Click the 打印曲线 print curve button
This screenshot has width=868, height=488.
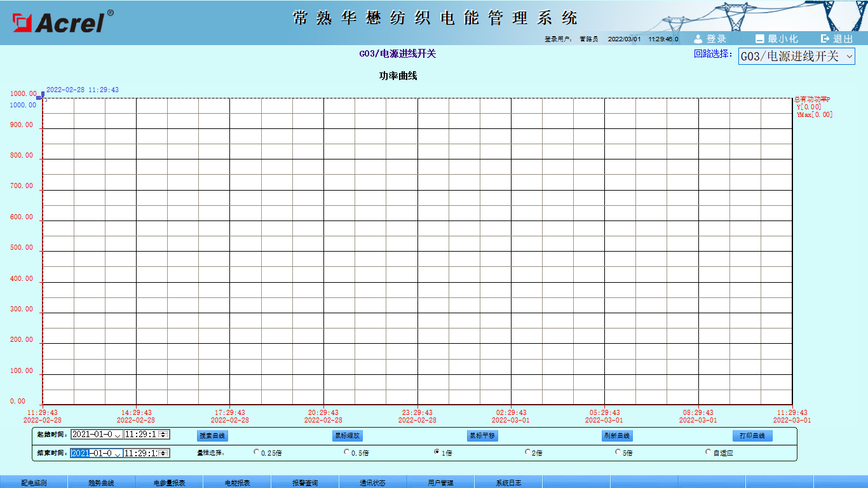752,436
